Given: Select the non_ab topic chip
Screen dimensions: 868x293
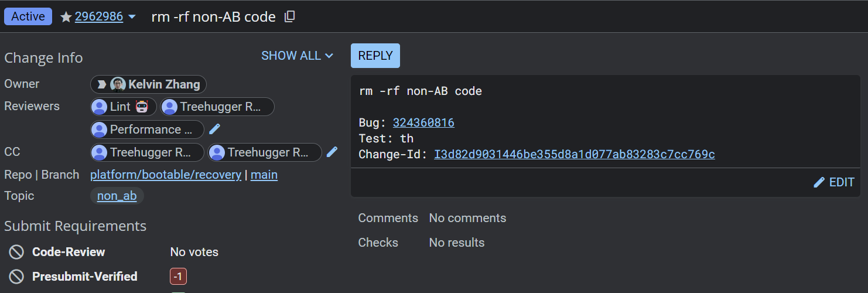Looking at the screenshot, I should click(x=117, y=196).
